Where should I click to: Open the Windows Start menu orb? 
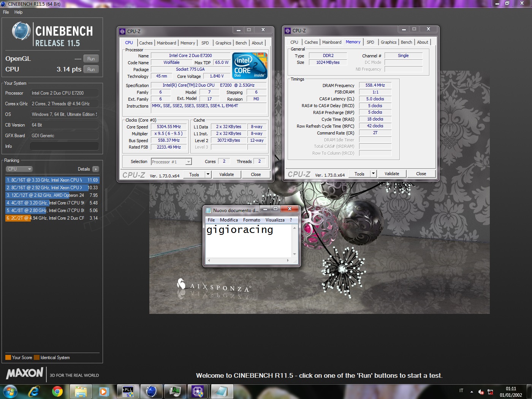(x=10, y=391)
